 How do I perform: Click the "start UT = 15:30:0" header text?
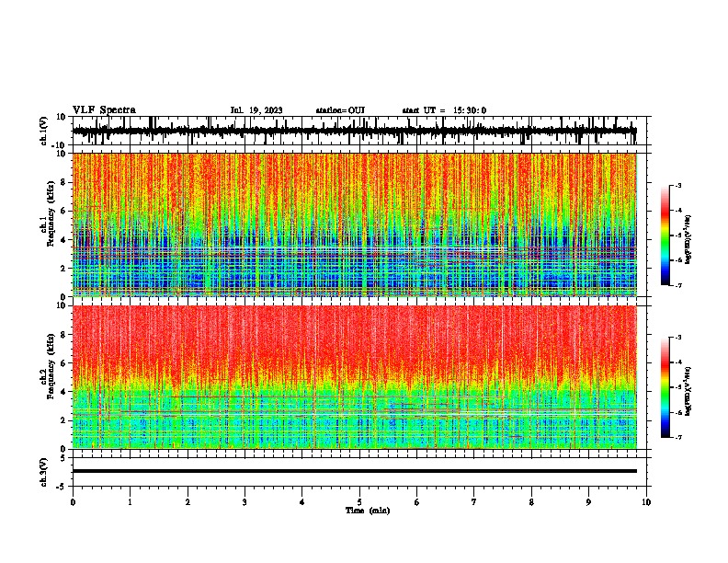pyautogui.click(x=444, y=110)
